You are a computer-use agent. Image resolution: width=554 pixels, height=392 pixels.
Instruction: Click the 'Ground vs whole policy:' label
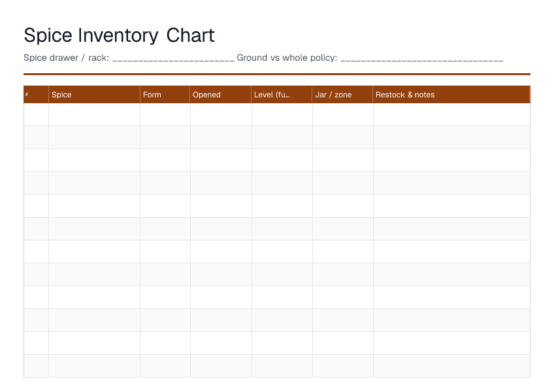click(287, 57)
